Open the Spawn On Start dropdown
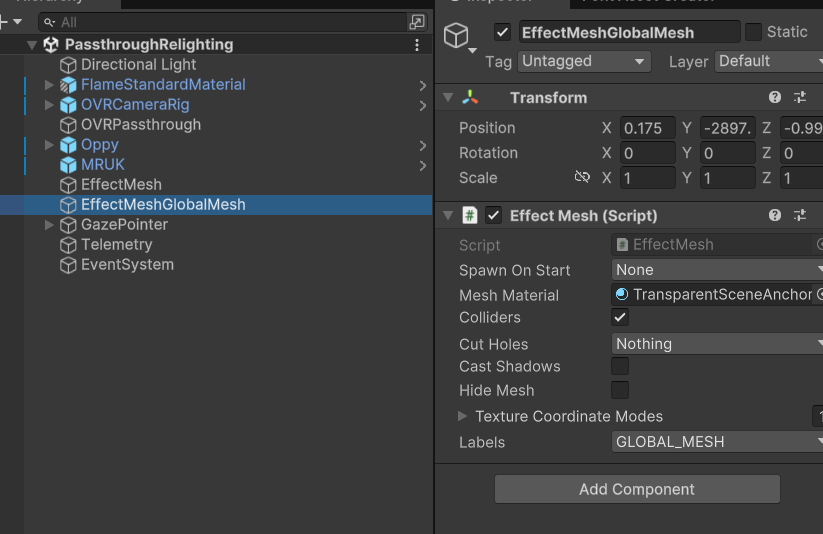The image size is (823, 534). coord(717,270)
